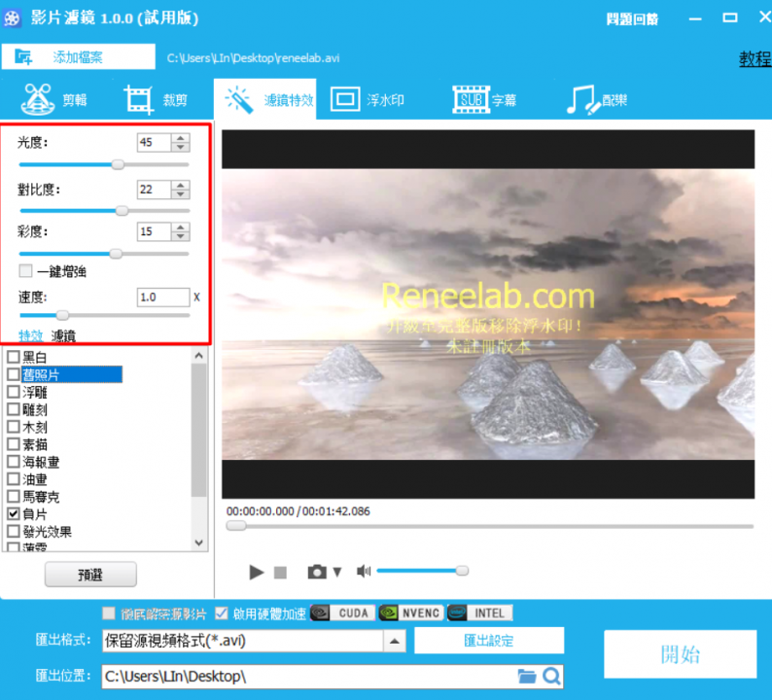This screenshot has width=772, height=700.
Task: Click the 預選 button
Action: tap(90, 575)
